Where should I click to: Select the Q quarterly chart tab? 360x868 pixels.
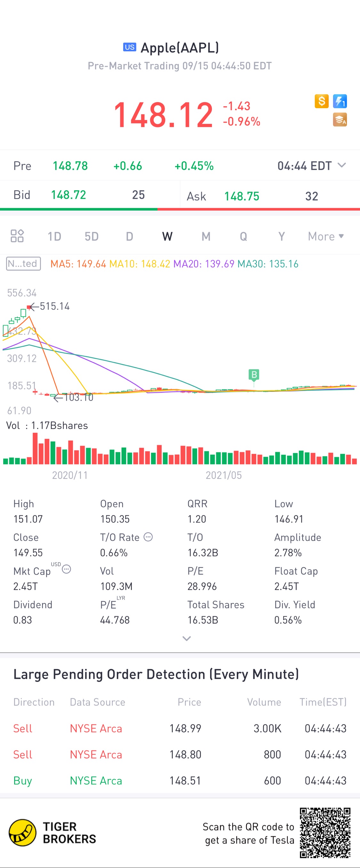pyautogui.click(x=244, y=236)
